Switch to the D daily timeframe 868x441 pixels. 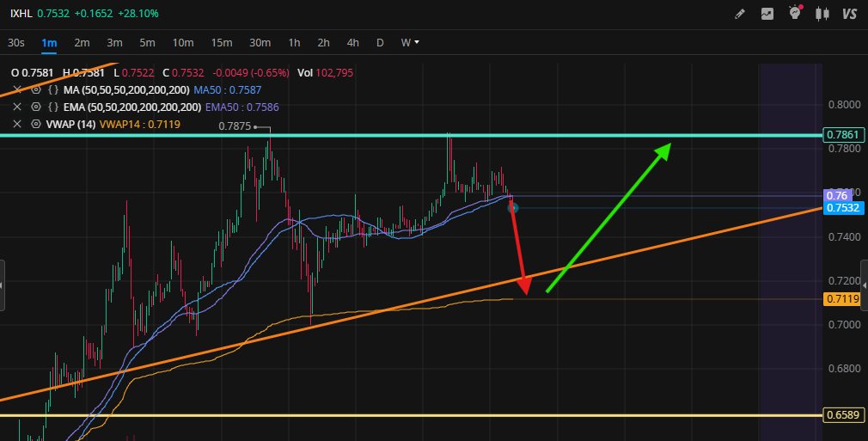click(380, 43)
